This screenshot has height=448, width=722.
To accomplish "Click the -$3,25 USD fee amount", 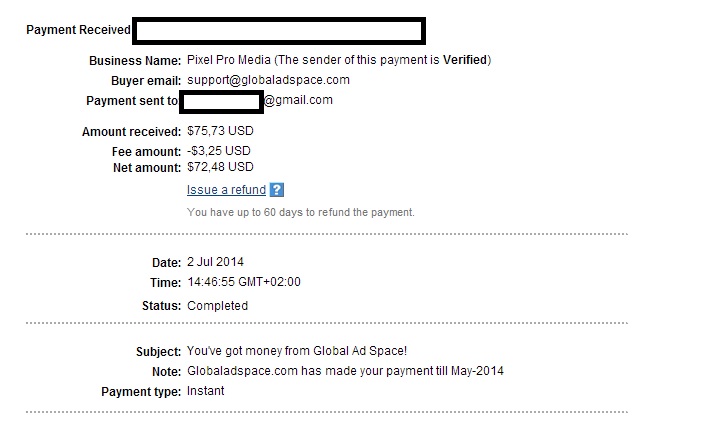I will (x=219, y=151).
